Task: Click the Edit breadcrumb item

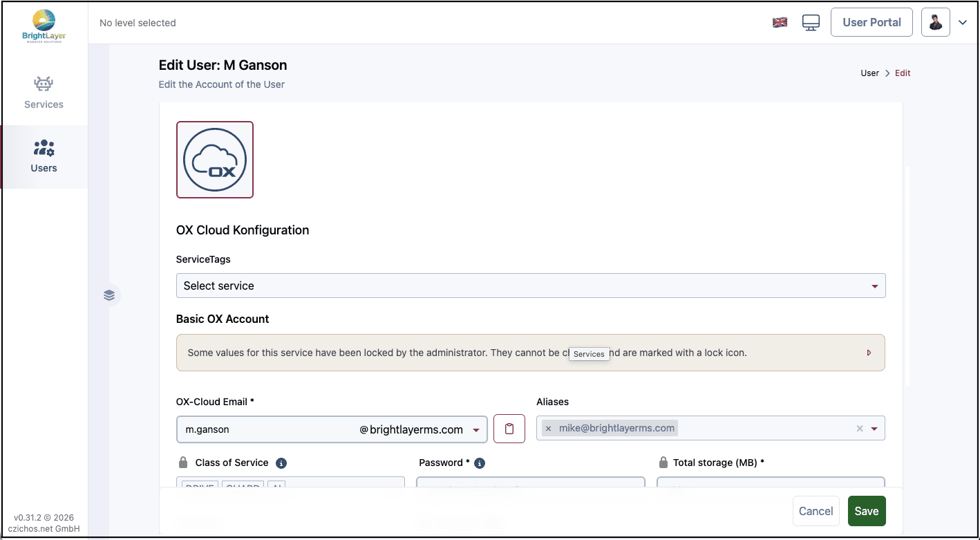Action: 903,73
